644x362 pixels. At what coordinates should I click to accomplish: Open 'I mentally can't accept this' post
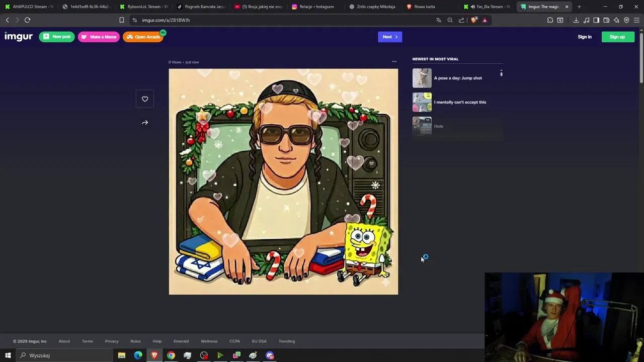[457, 102]
